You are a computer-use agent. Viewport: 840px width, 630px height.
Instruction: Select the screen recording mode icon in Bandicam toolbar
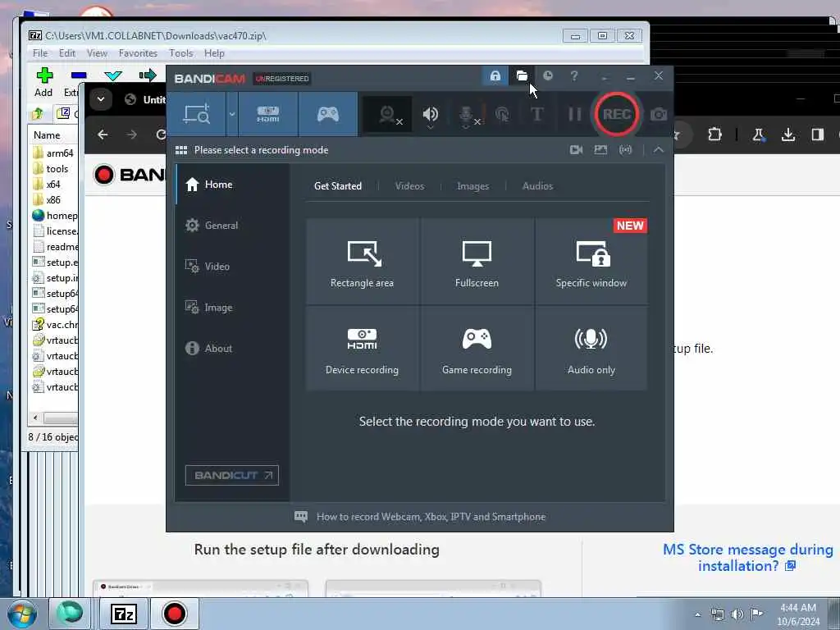pyautogui.click(x=197, y=114)
